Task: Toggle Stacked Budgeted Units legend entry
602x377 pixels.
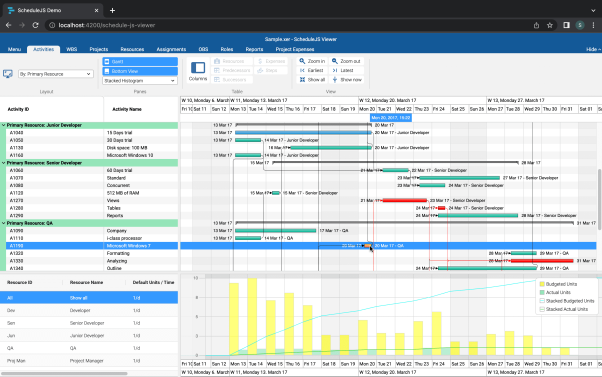Action: pos(567,301)
